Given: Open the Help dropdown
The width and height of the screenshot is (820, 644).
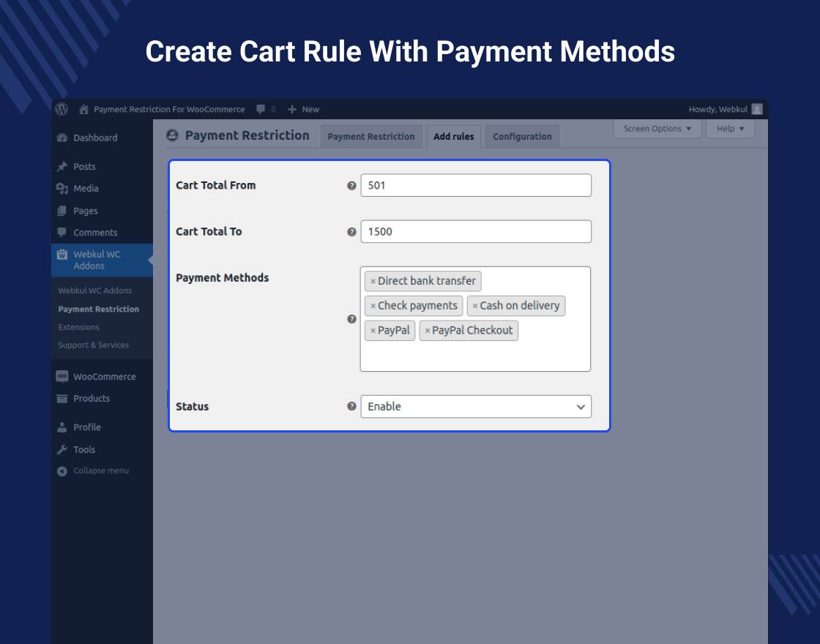Looking at the screenshot, I should pos(729,128).
